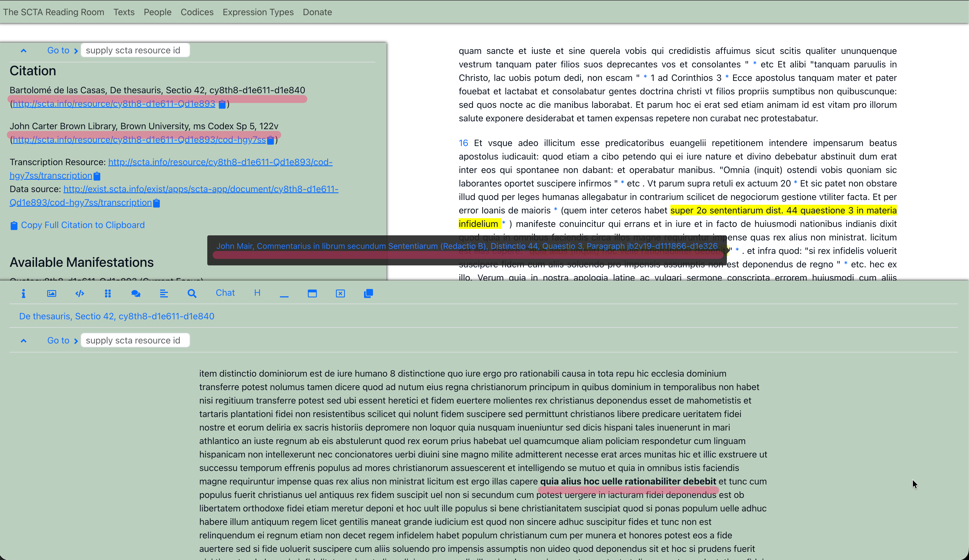Open the grid dots icon in toolbar
969x560 pixels.
[x=108, y=293]
